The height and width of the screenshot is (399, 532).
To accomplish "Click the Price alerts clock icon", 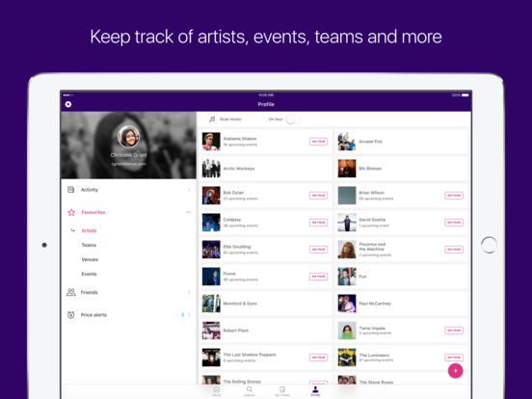I will tap(71, 315).
